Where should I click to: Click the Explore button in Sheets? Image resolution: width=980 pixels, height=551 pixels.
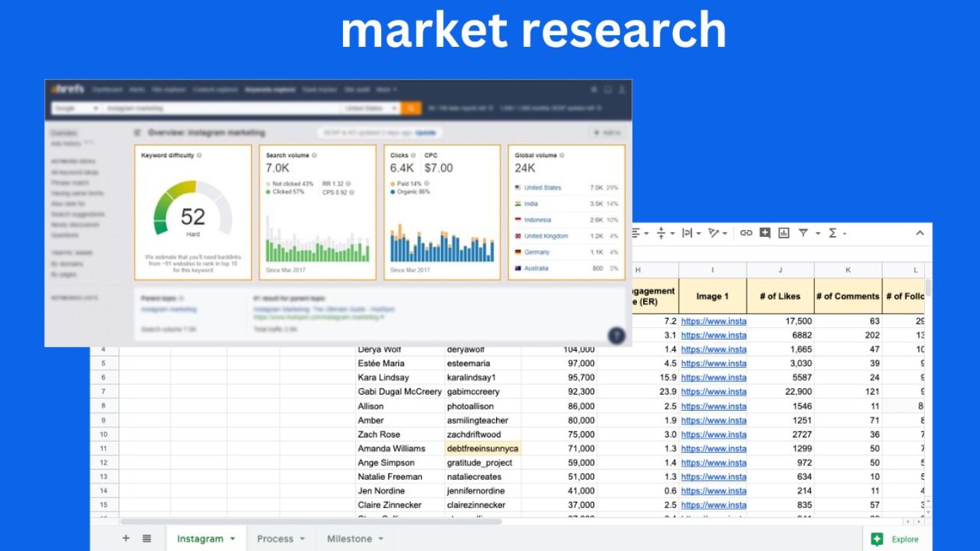tap(897, 539)
